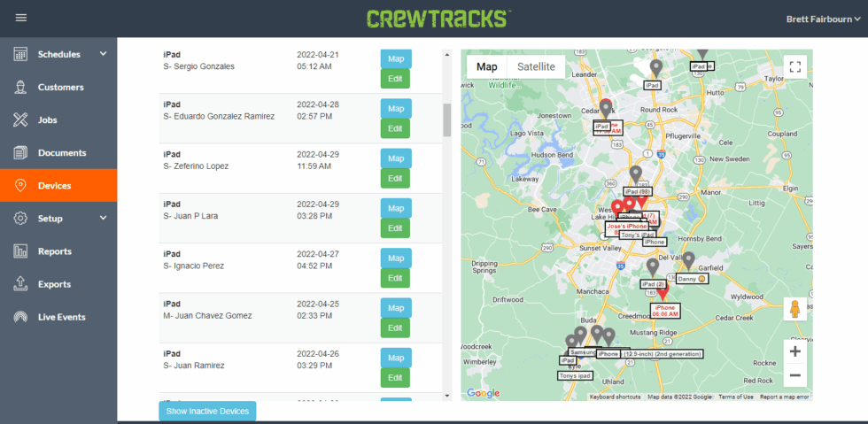Click the Documents folder icon
868x424 pixels.
[21, 153]
